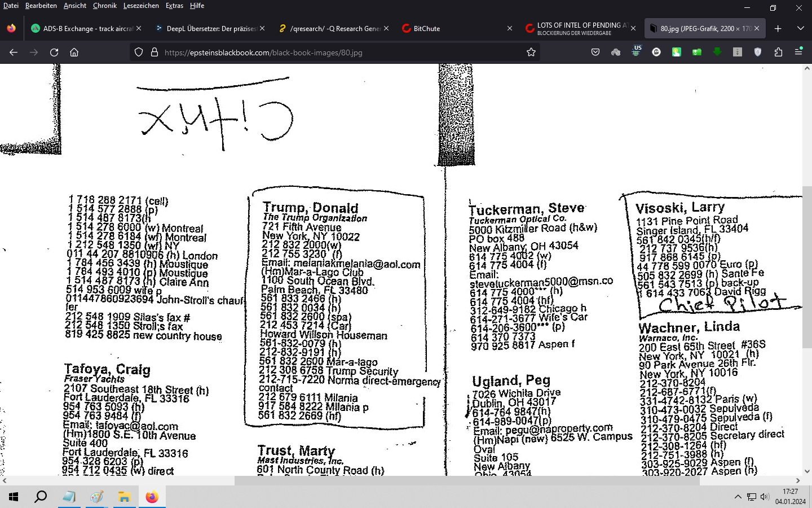Expand hidden system tray icons

738,497
